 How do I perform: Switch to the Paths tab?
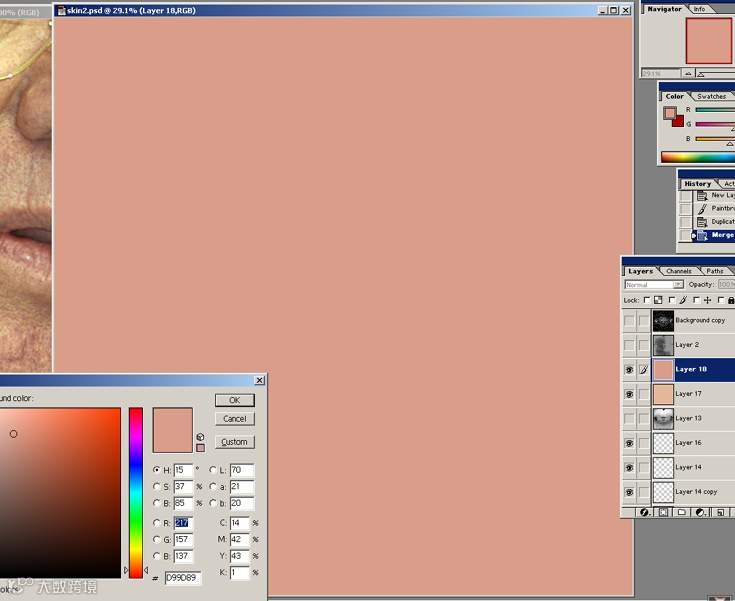pyautogui.click(x=714, y=271)
